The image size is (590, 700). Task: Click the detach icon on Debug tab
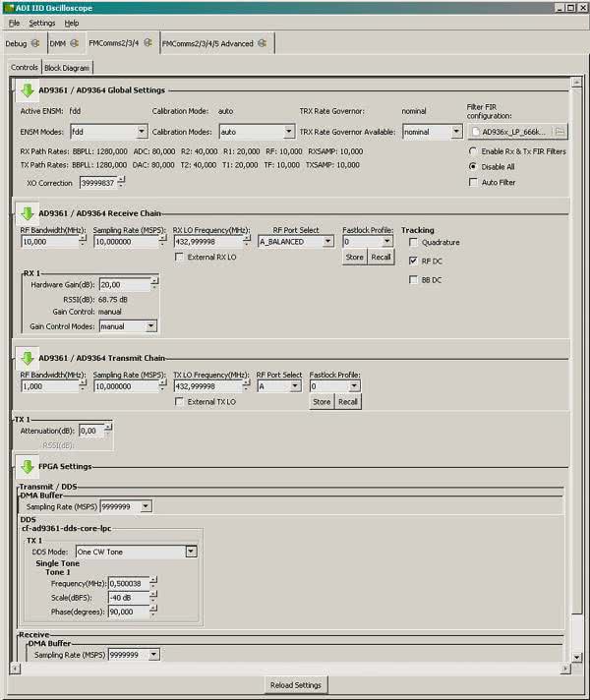(36, 43)
